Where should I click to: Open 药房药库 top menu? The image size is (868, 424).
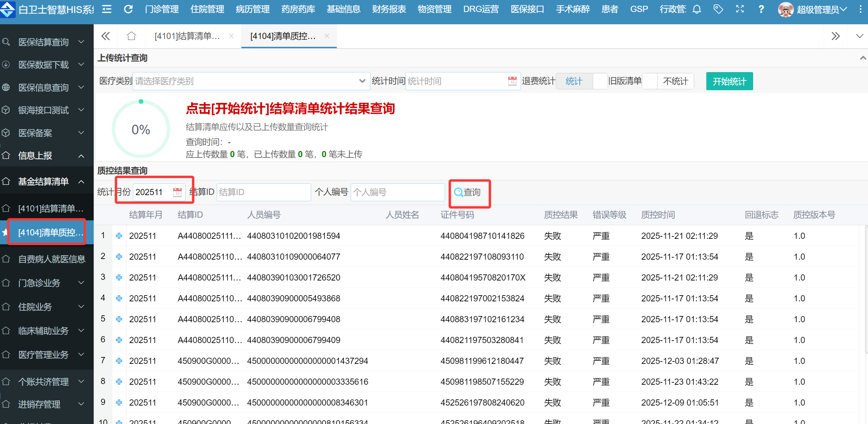coord(298,9)
